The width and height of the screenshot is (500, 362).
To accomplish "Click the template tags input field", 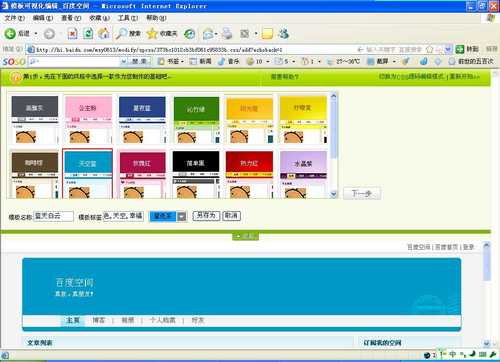I will click(x=123, y=216).
